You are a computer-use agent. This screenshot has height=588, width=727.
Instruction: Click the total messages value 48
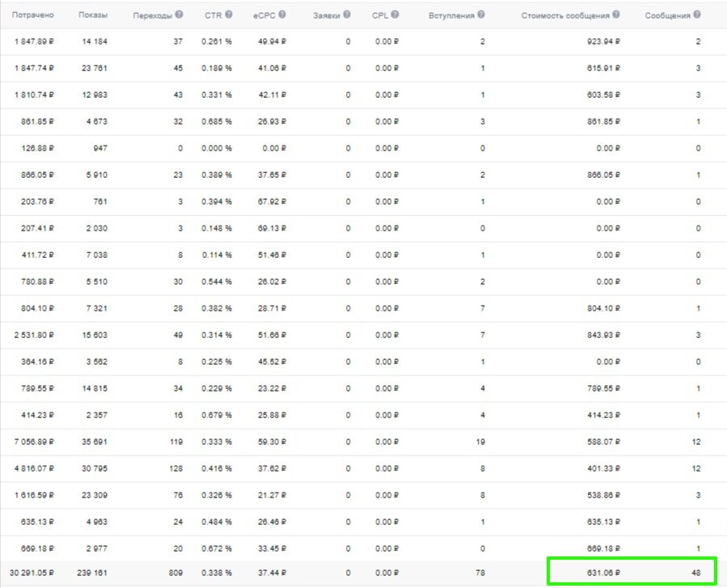[x=696, y=573]
